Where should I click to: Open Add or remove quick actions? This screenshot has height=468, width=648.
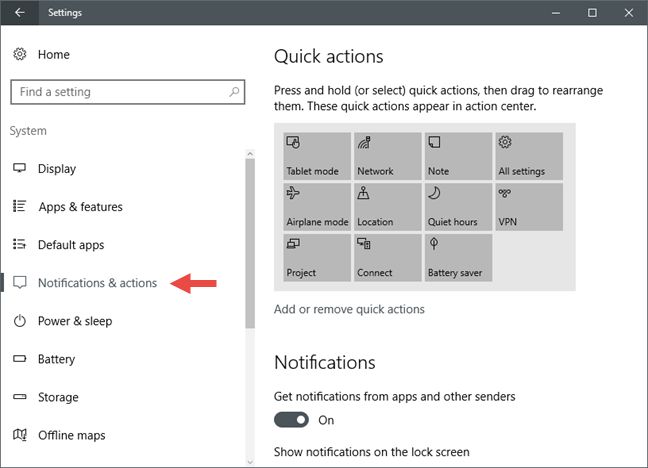tap(349, 309)
